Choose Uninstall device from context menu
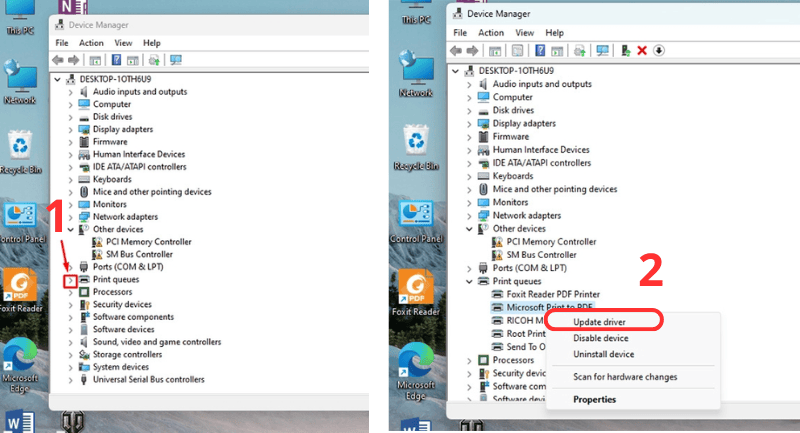The image size is (800, 433). click(x=603, y=353)
